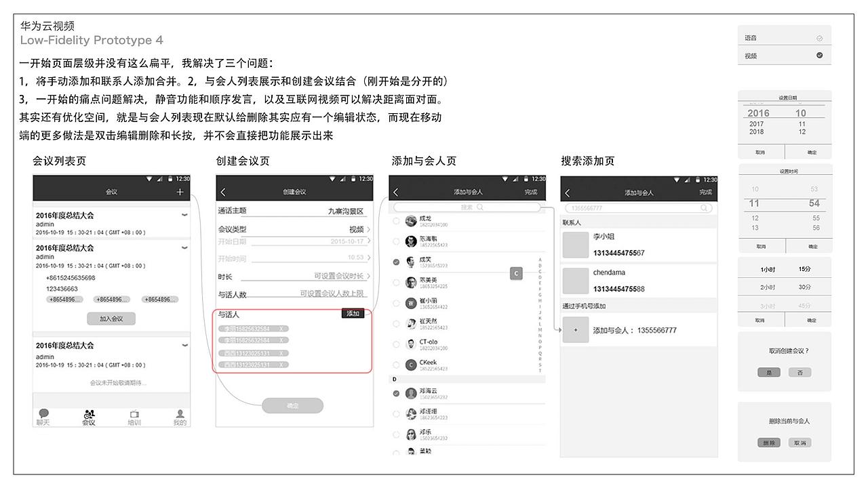Viewport: 868px width, 488px height.
Task: Open the 开始时间 picker row
Action: (x=294, y=258)
